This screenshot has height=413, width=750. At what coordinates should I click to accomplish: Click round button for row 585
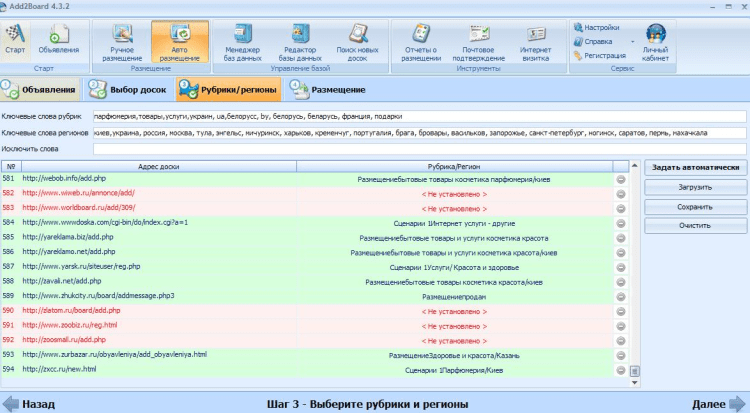click(621, 238)
